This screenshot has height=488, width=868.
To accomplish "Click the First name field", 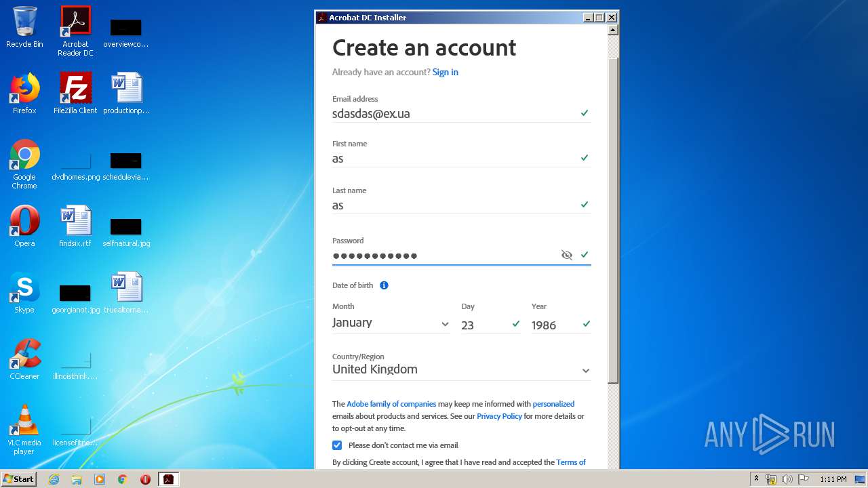I will (461, 159).
